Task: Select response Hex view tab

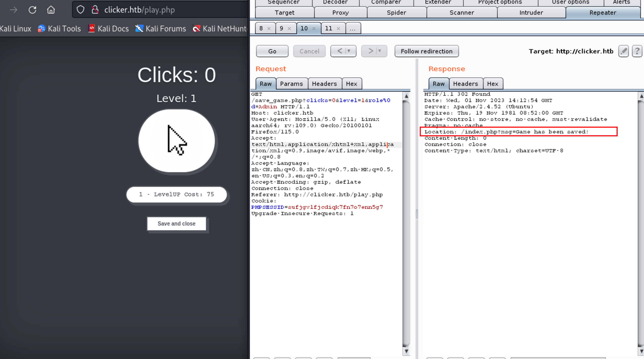Action: click(492, 84)
